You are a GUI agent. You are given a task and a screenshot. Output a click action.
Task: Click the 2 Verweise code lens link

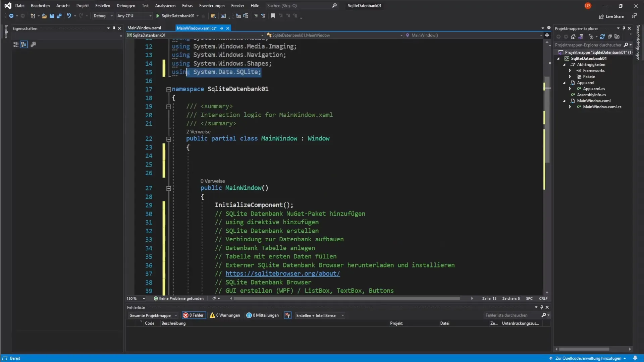point(198,132)
